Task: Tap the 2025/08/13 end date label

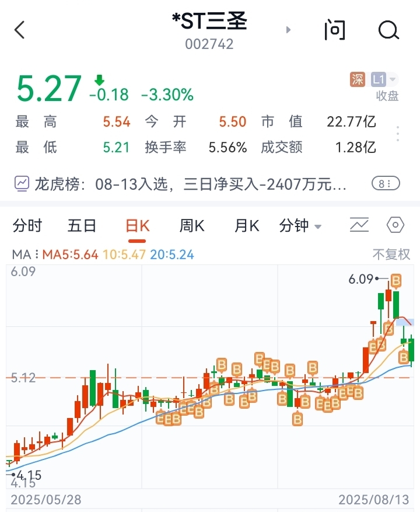Action: [x=374, y=500]
